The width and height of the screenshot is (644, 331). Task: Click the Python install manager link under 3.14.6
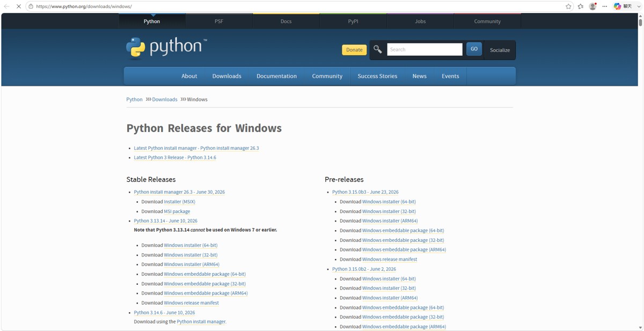[201, 322]
